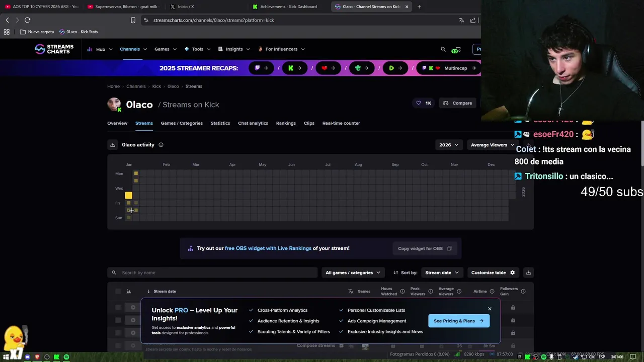Reload the Streams Charts page
Viewport: 644px width, 362px height.
[27, 20]
